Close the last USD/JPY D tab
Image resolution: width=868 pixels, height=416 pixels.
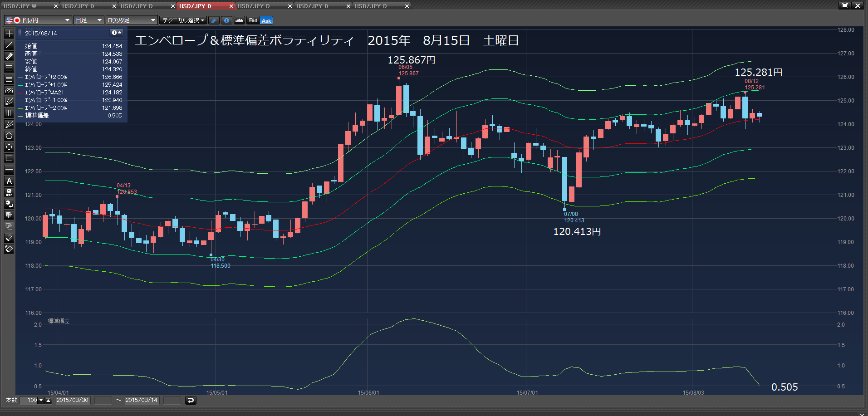[x=407, y=6]
